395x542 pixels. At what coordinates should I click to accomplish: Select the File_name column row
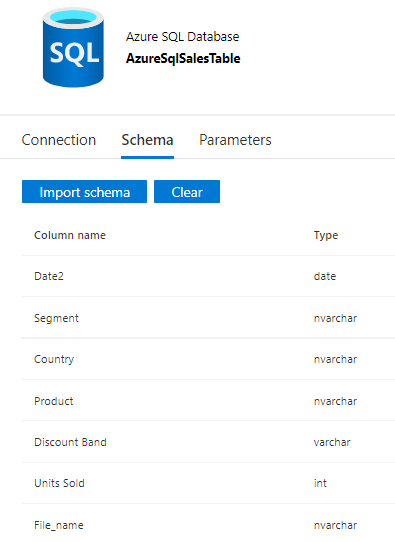click(x=208, y=524)
